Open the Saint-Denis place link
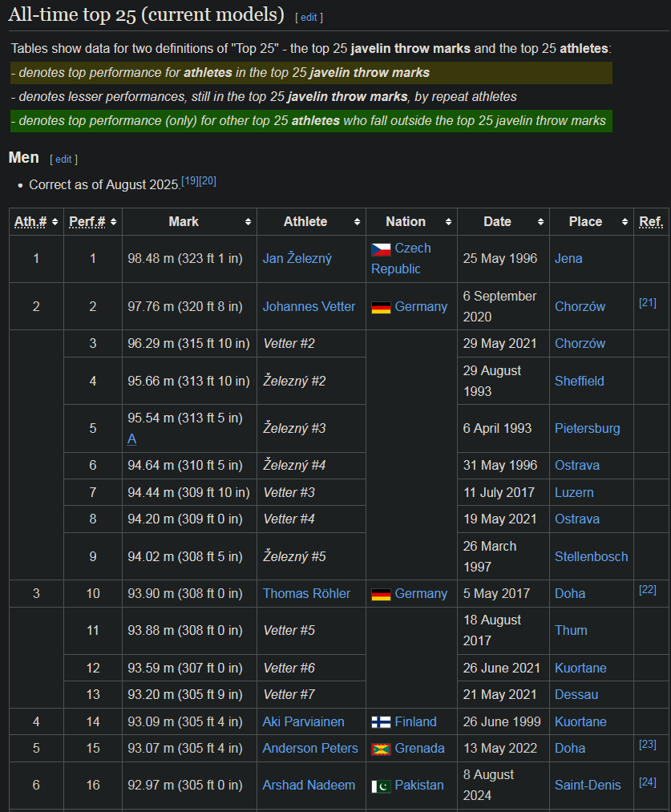The image size is (671, 812). coord(588,785)
